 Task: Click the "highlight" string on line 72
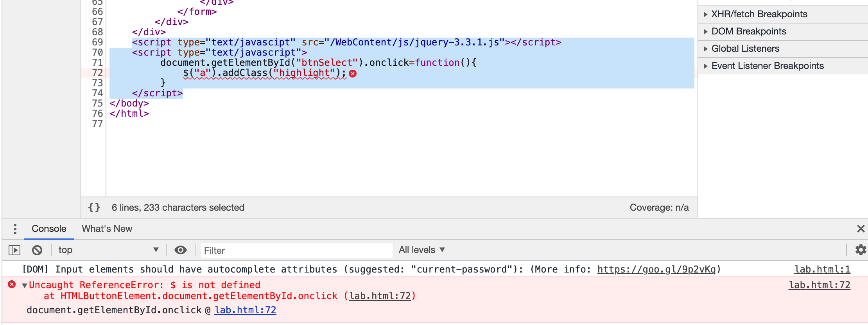[304, 73]
